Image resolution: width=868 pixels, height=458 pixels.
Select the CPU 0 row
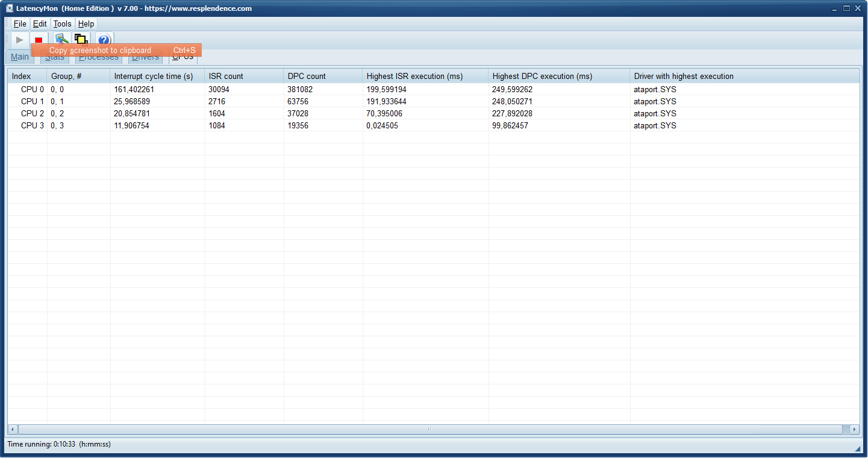pyautogui.click(x=434, y=89)
